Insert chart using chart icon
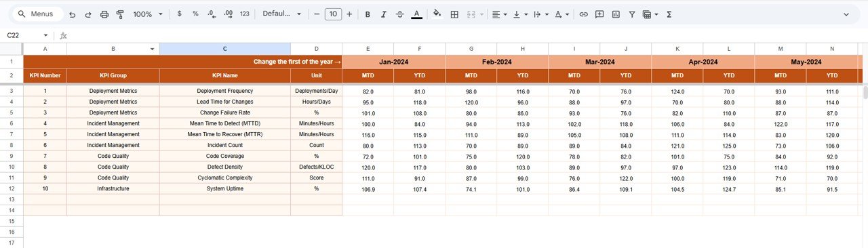This screenshot has height=248, width=868. pos(616,14)
